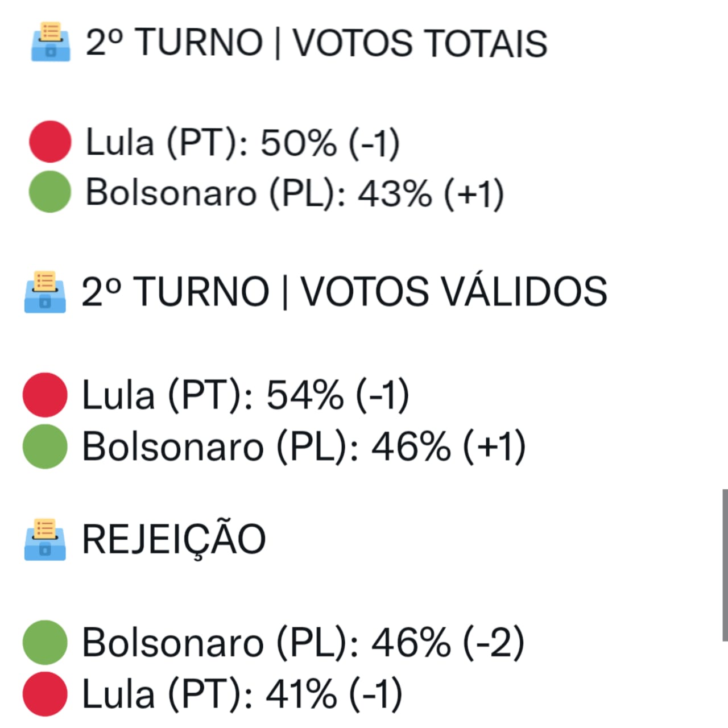
Task: Click ballot box emoji beside Votos Totais
Action: pyautogui.click(x=51, y=42)
